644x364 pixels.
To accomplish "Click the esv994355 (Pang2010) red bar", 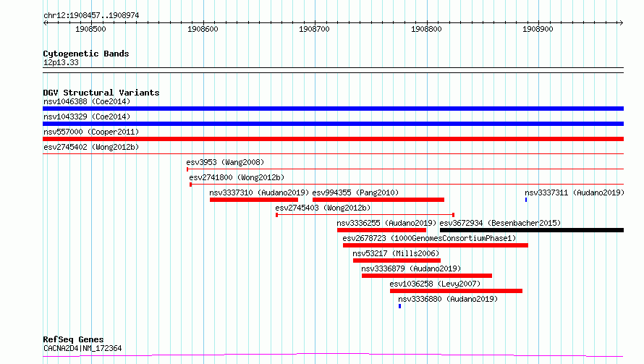I will coord(378,200).
